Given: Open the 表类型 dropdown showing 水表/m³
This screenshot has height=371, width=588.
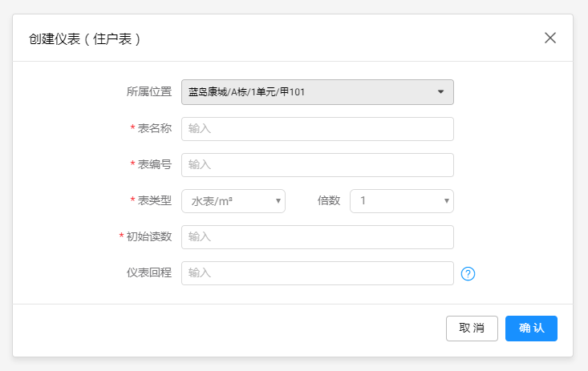Looking at the screenshot, I should [x=233, y=201].
